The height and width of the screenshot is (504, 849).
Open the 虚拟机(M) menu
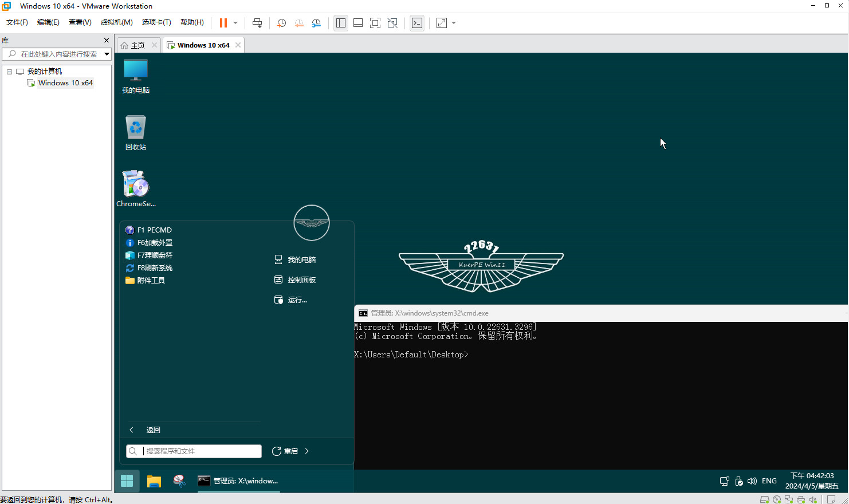click(117, 22)
